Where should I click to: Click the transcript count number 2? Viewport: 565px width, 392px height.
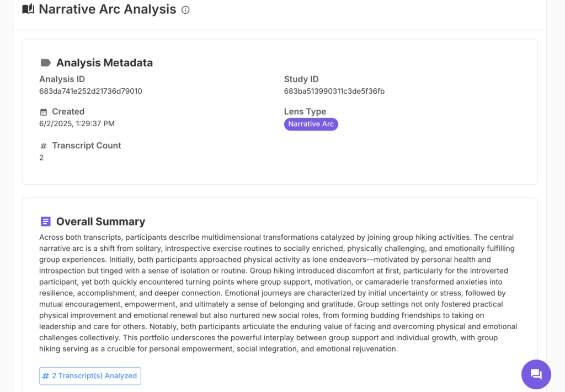pyautogui.click(x=40, y=157)
